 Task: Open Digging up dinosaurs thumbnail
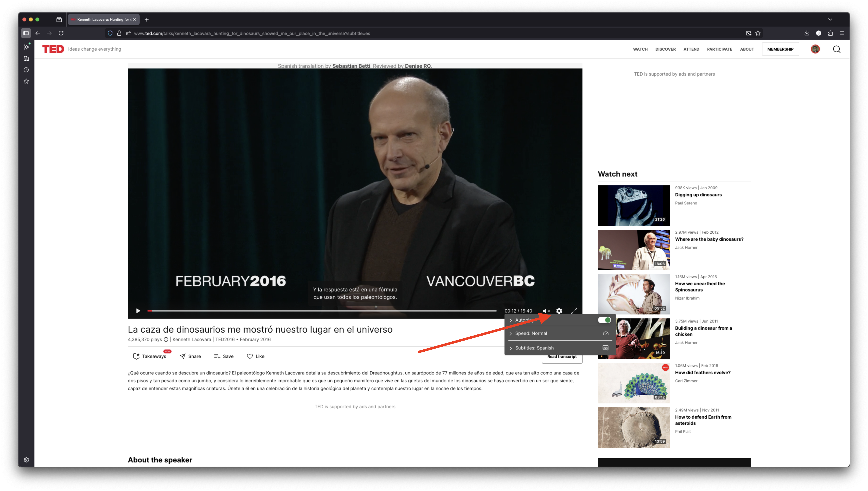click(x=634, y=205)
